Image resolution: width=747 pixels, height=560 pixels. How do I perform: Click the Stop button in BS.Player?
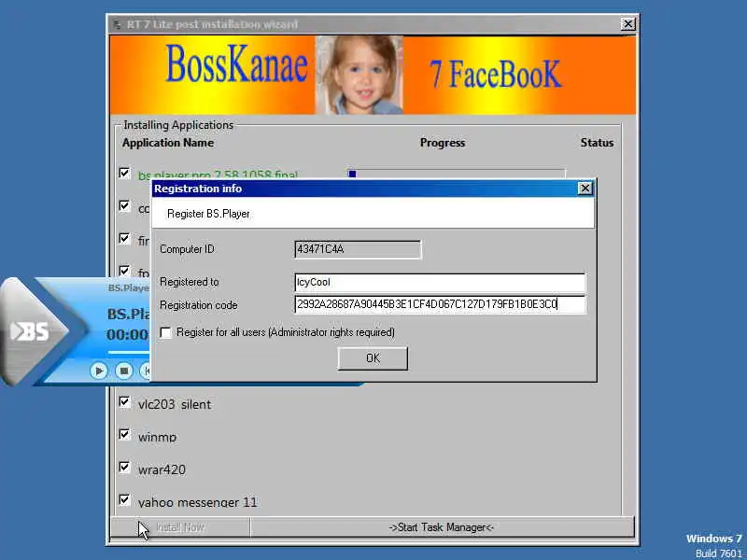pyautogui.click(x=124, y=371)
